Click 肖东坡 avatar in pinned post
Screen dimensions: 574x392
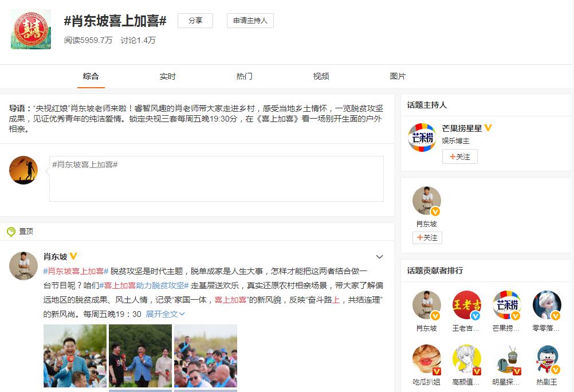[23, 265]
